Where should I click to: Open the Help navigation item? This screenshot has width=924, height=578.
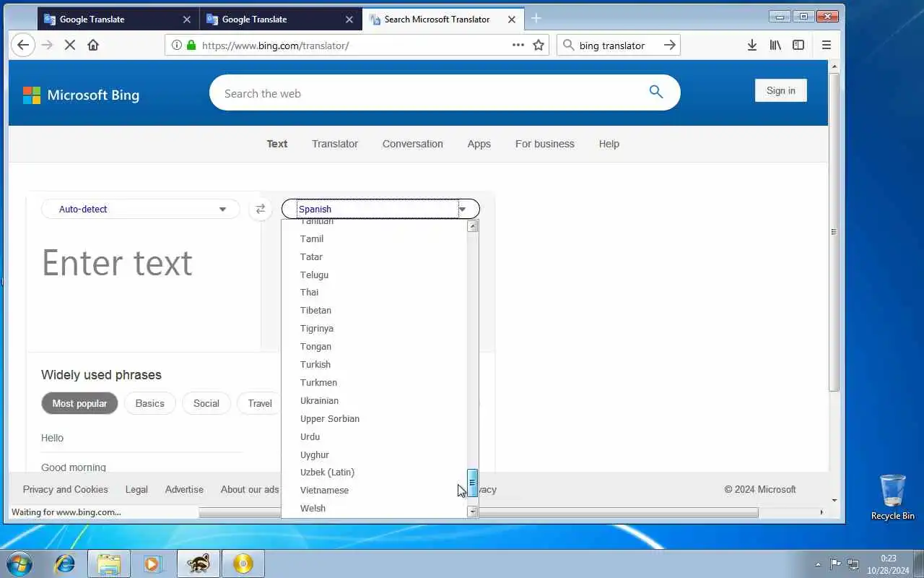point(609,144)
